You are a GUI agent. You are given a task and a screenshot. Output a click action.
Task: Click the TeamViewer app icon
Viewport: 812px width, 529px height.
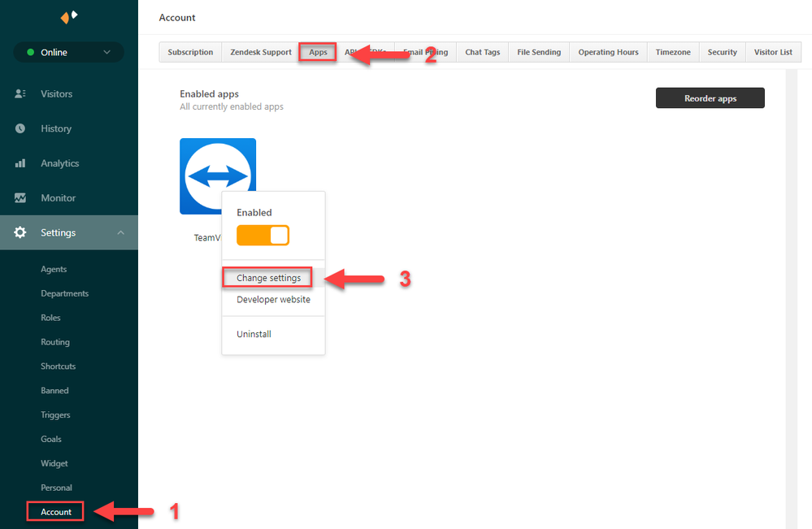(x=217, y=176)
